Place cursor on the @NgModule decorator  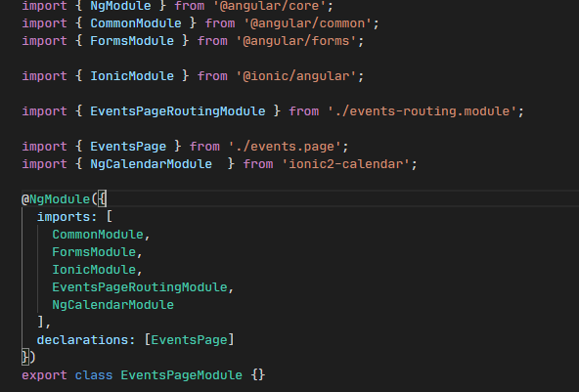[x=56, y=199]
